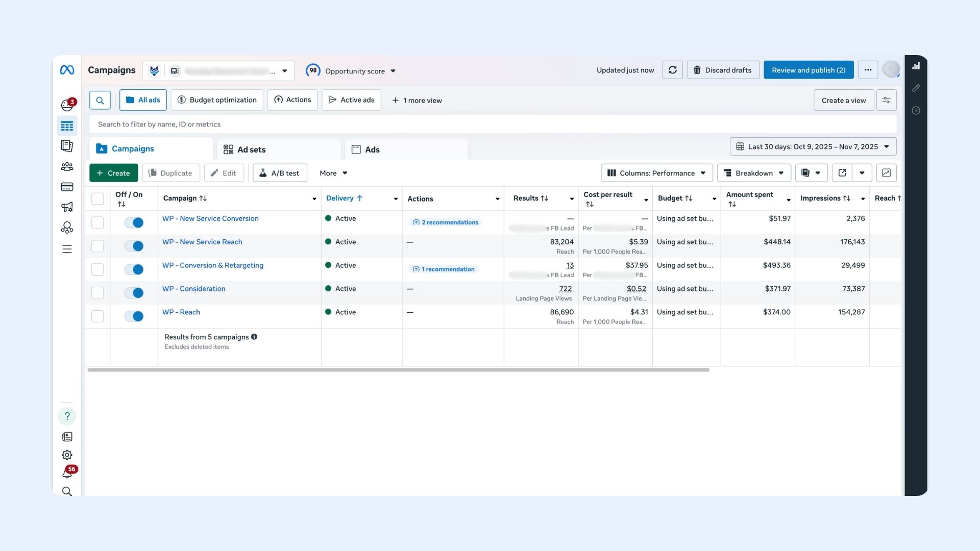Click the Review and publish button

tap(808, 70)
